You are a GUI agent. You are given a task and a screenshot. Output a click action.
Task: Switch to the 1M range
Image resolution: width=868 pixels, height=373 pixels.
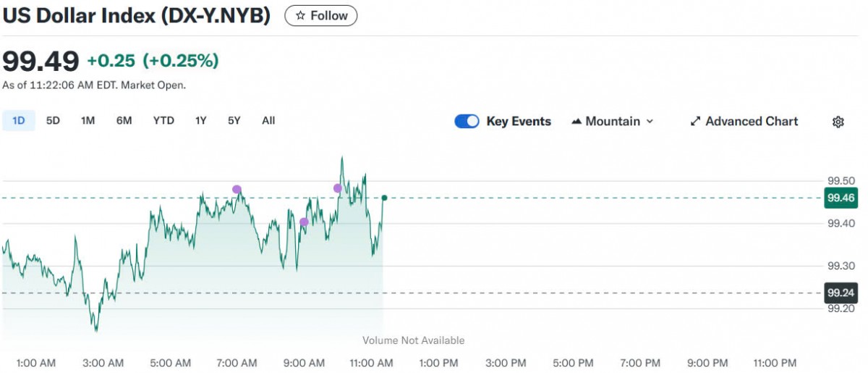(88, 121)
